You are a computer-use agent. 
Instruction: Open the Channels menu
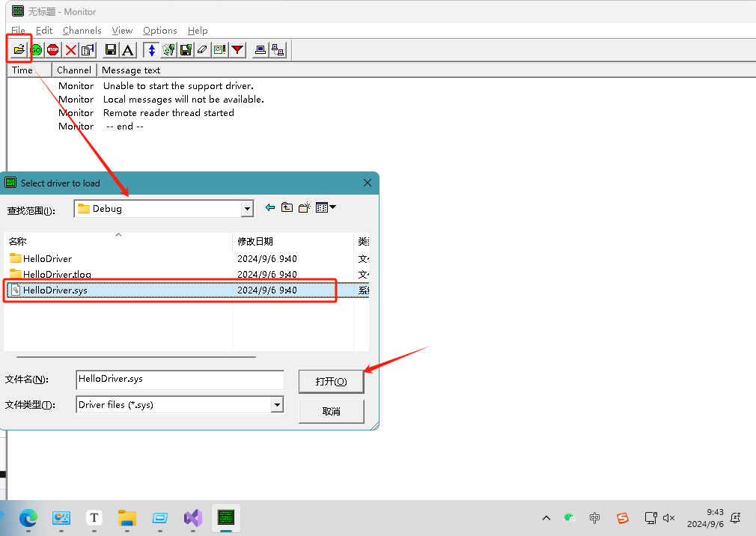[x=82, y=31]
